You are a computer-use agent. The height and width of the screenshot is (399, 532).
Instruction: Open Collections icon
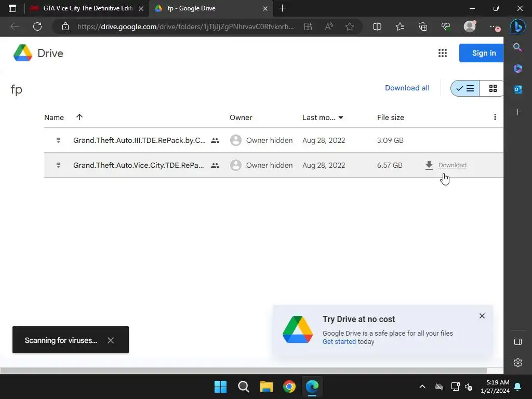[423, 26]
